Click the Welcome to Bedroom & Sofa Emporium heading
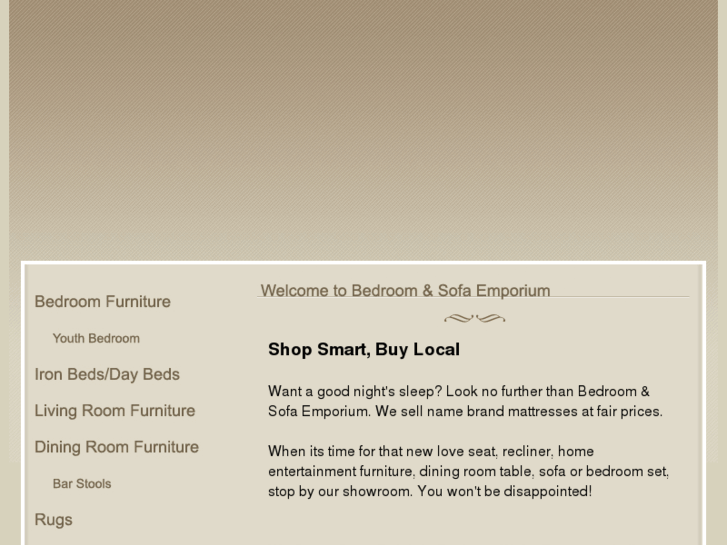Screen dimensions: 727x545 tap(405, 291)
